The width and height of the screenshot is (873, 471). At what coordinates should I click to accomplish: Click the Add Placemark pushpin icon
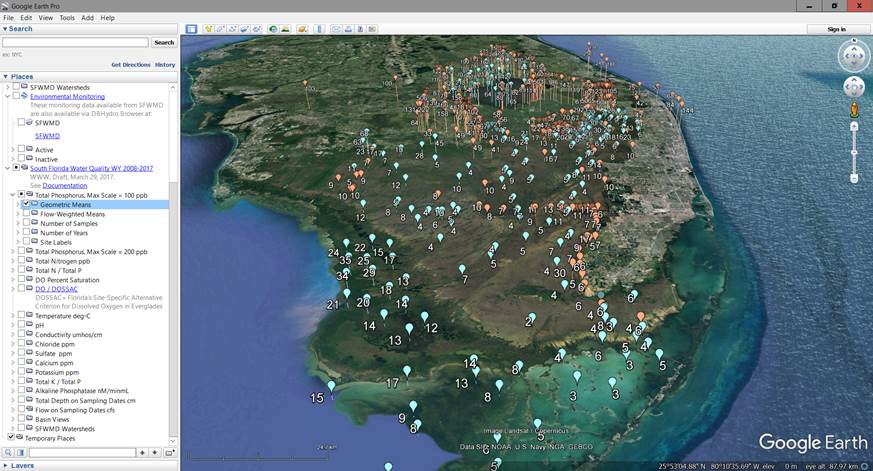click(x=209, y=29)
